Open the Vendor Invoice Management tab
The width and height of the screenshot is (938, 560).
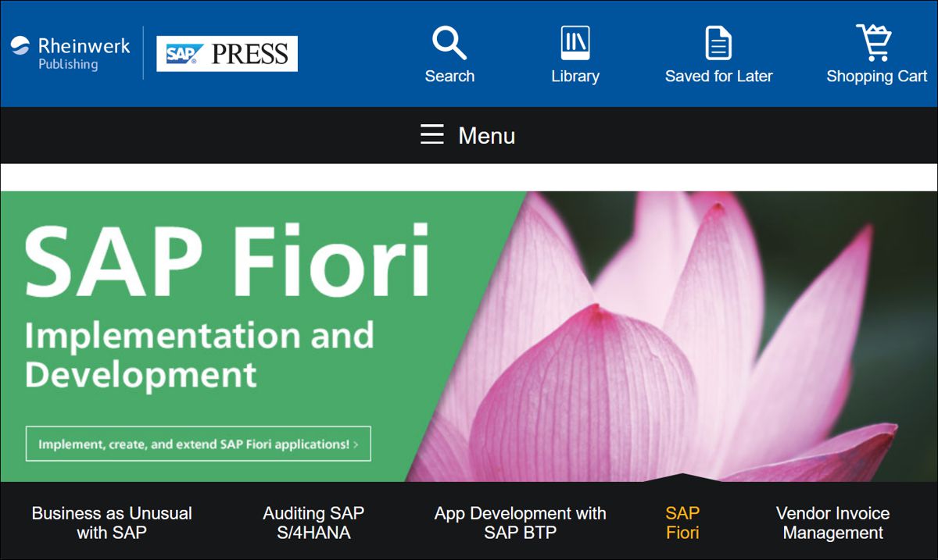pyautogui.click(x=832, y=523)
